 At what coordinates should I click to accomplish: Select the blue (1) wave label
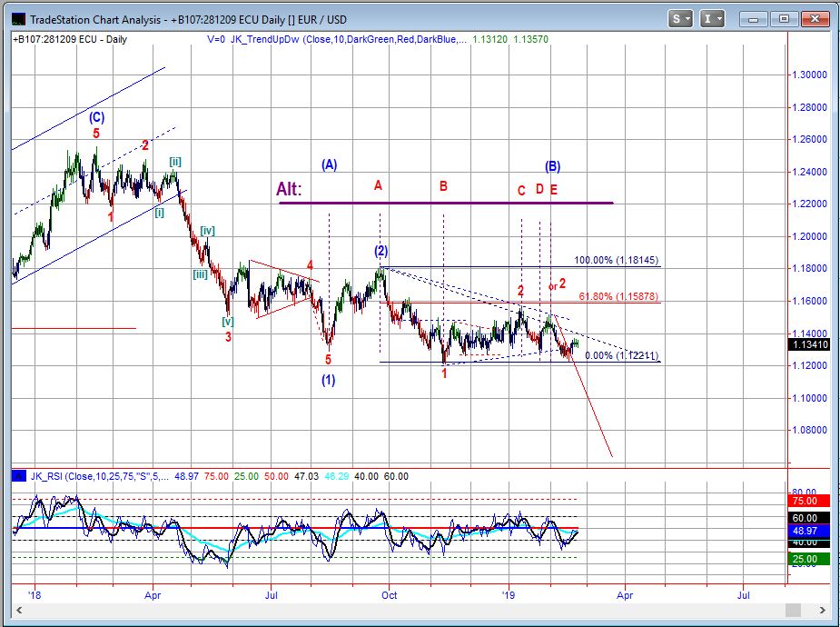(x=329, y=380)
